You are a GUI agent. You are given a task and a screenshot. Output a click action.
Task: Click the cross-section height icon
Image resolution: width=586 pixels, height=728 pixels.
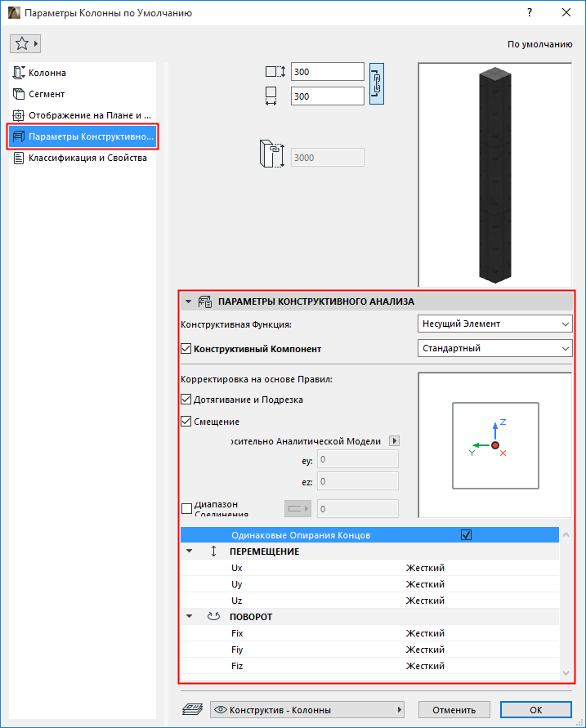click(x=275, y=72)
